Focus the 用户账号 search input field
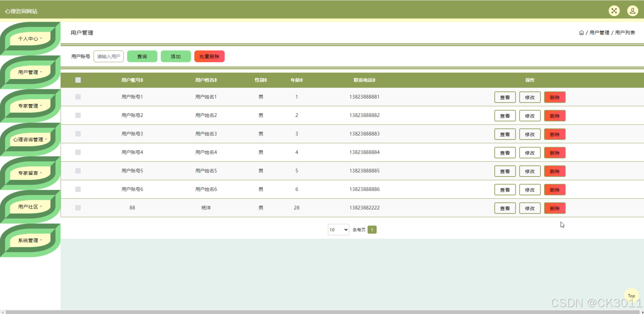644x314 pixels. (108, 56)
